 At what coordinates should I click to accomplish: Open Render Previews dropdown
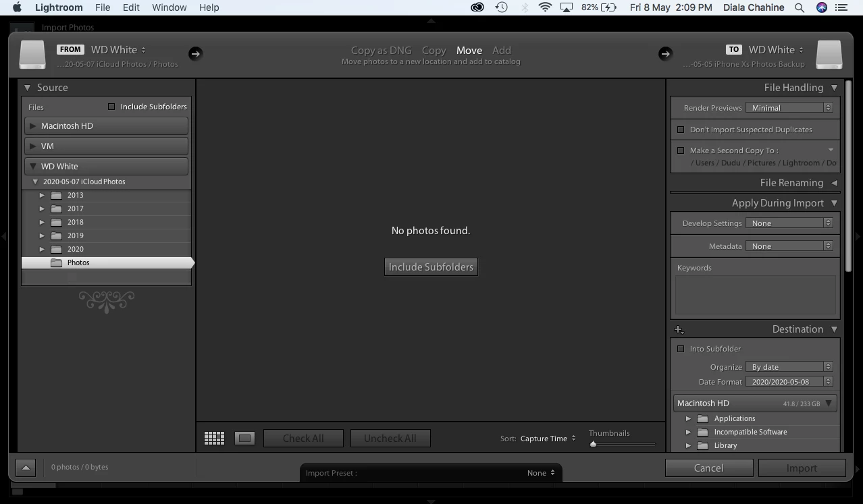point(789,108)
